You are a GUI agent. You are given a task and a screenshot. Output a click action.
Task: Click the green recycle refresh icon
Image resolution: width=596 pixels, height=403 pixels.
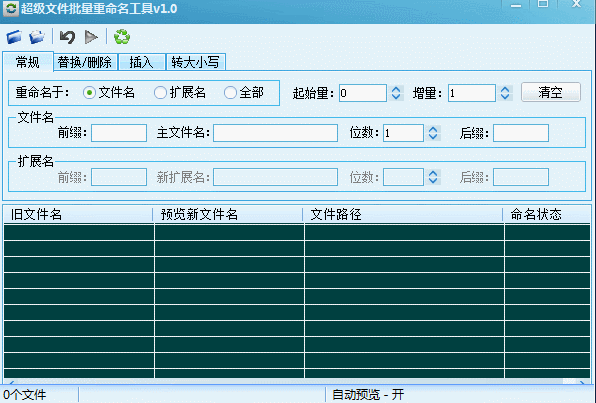(122, 37)
